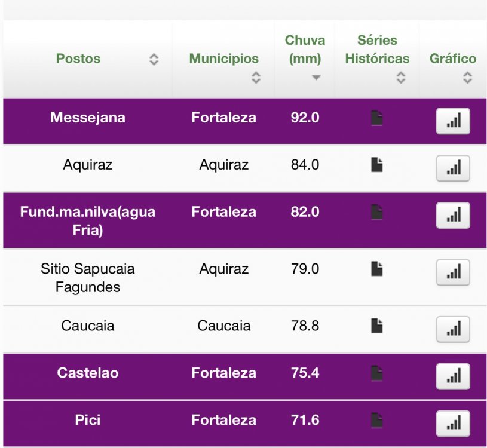Sort by Séries Históricas column arrows

point(401,78)
